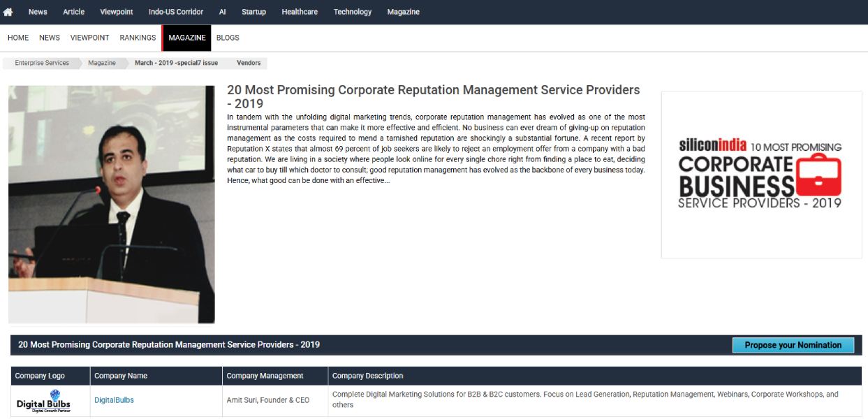Image resolution: width=868 pixels, height=419 pixels.
Task: Select the BLOGS tab
Action: (x=228, y=38)
